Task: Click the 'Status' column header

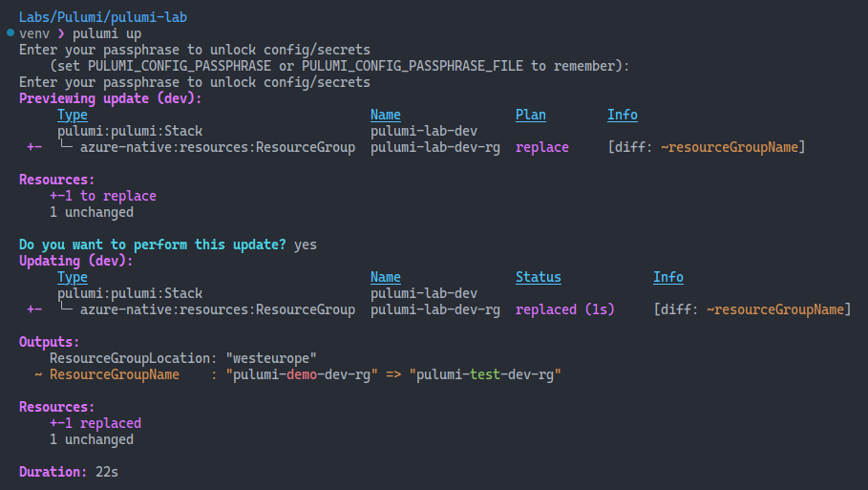Action: pyautogui.click(x=538, y=277)
